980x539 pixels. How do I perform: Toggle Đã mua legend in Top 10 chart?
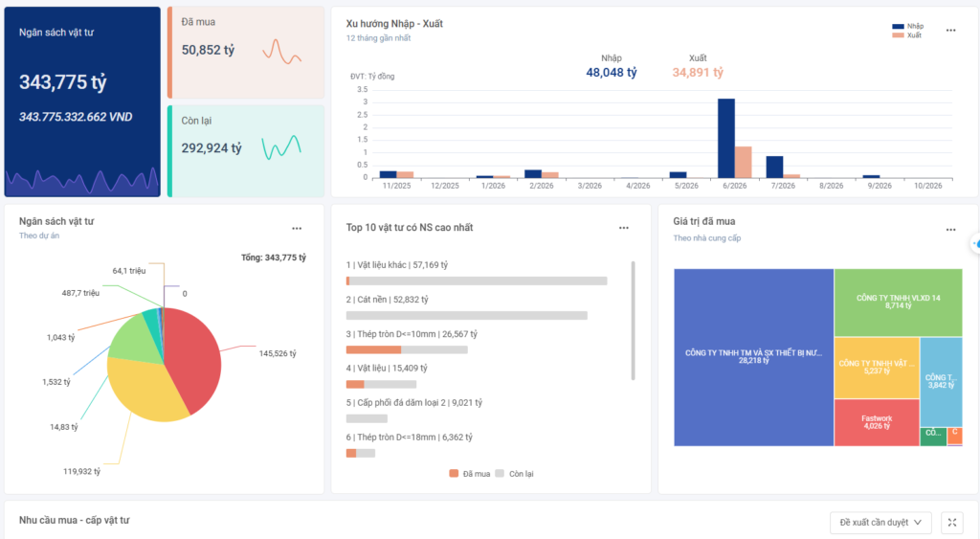coord(469,473)
